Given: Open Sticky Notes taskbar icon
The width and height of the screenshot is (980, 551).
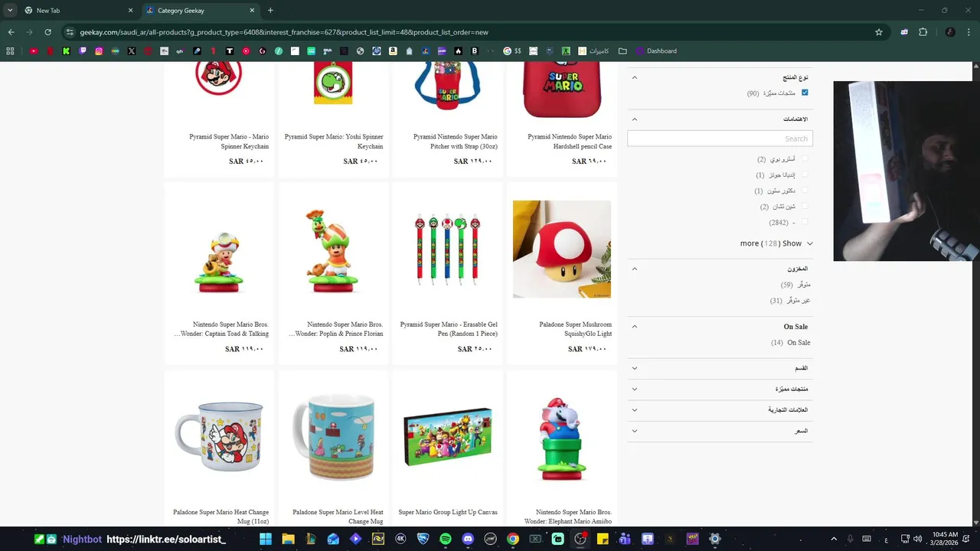Looking at the screenshot, I should point(603,539).
